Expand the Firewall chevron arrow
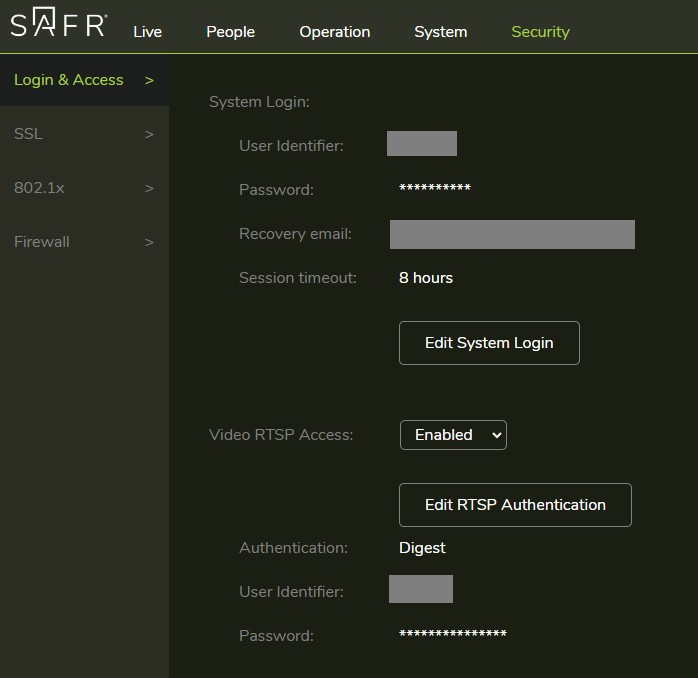This screenshot has height=678, width=698. [x=149, y=242]
